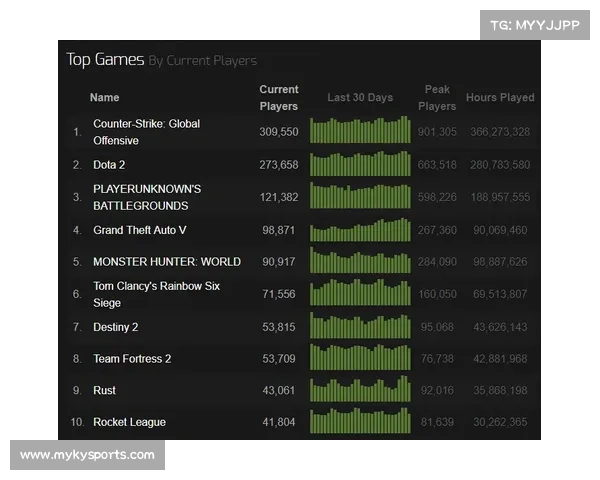Select current players value 273,658
Image resolution: width=600 pixels, height=480 pixels.
coord(279,165)
